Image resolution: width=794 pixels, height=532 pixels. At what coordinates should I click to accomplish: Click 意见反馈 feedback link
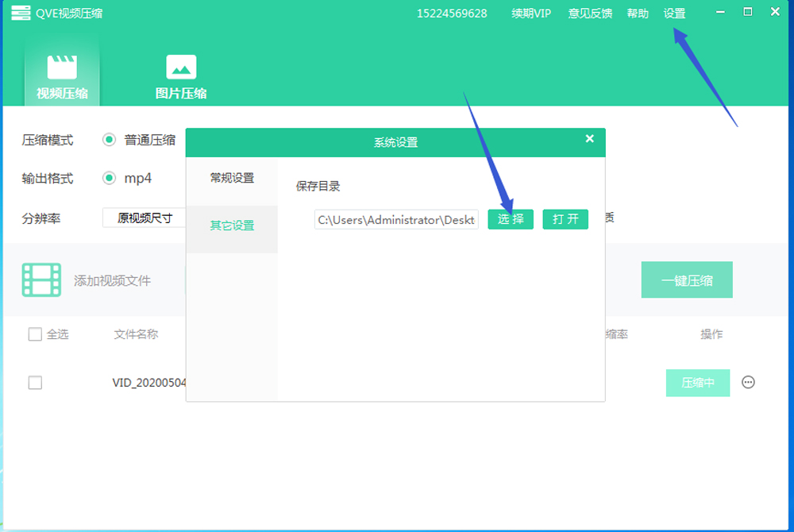(590, 13)
